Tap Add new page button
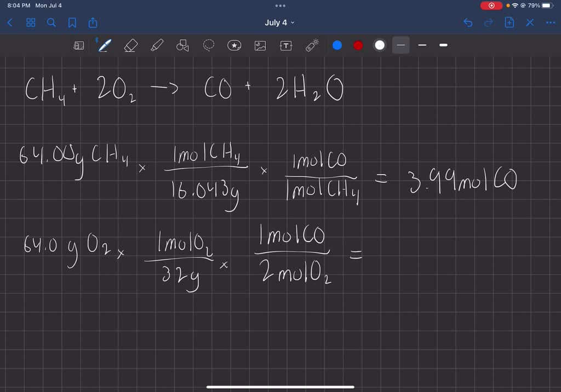This screenshot has width=561, height=392. 509,23
